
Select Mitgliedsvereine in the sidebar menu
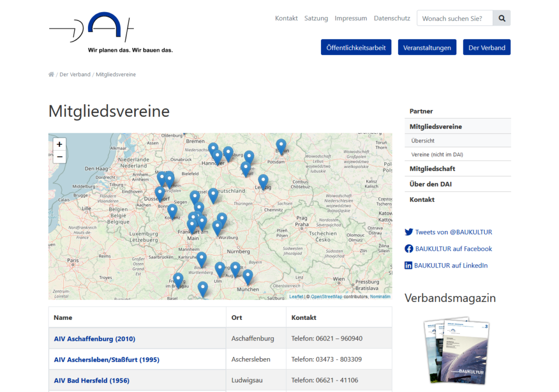[458, 127]
